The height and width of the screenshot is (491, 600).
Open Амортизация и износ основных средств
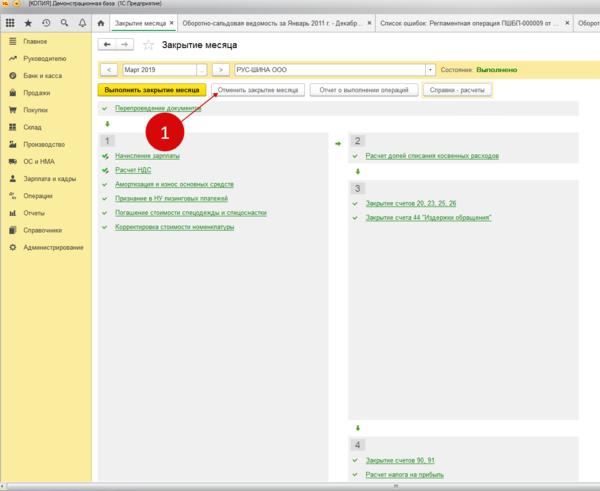[174, 184]
